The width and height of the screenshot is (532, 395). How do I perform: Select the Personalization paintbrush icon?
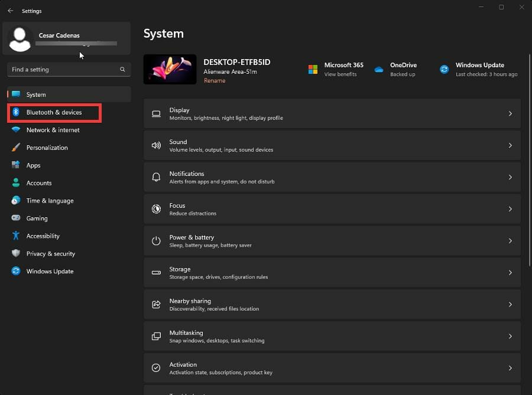coord(16,148)
